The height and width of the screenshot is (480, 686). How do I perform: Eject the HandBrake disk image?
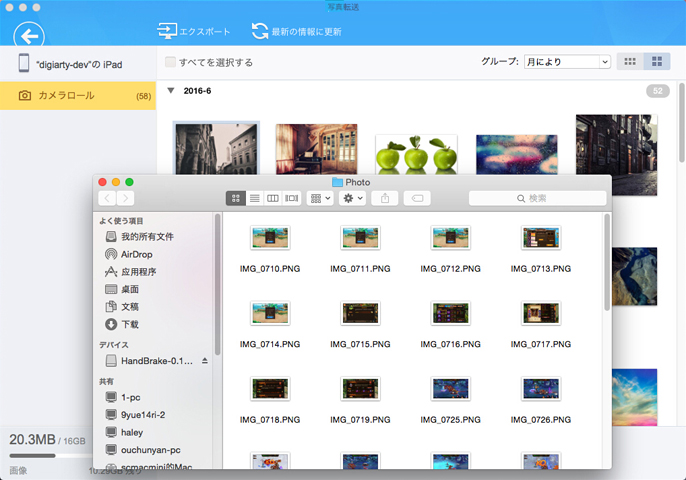[205, 361]
